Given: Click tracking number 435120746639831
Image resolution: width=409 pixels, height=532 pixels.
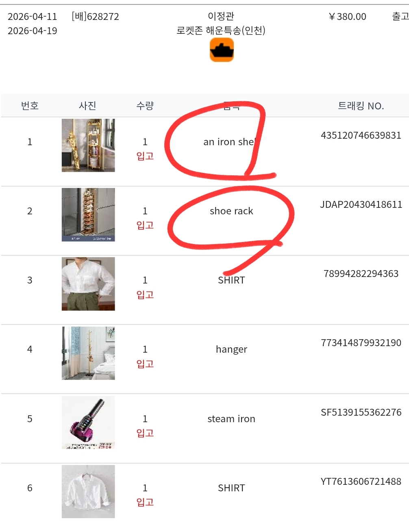Looking at the screenshot, I should coord(361,135).
